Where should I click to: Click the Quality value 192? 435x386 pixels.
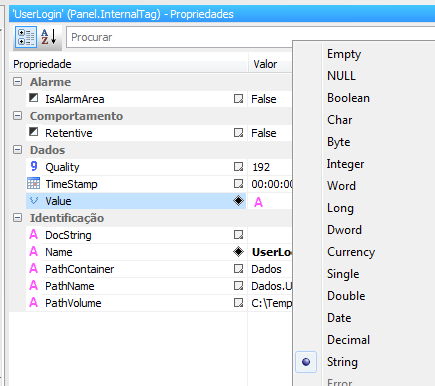pyautogui.click(x=261, y=167)
